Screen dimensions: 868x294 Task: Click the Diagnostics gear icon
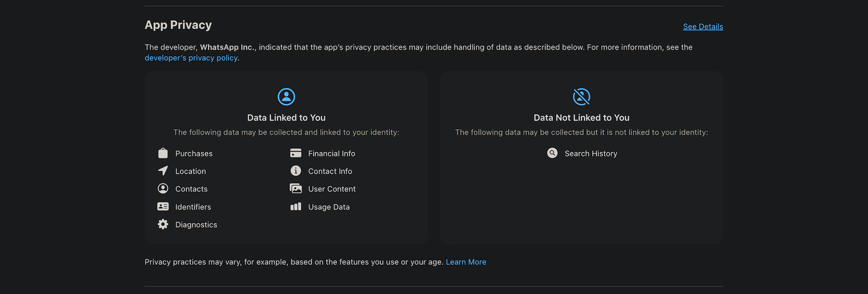(163, 224)
